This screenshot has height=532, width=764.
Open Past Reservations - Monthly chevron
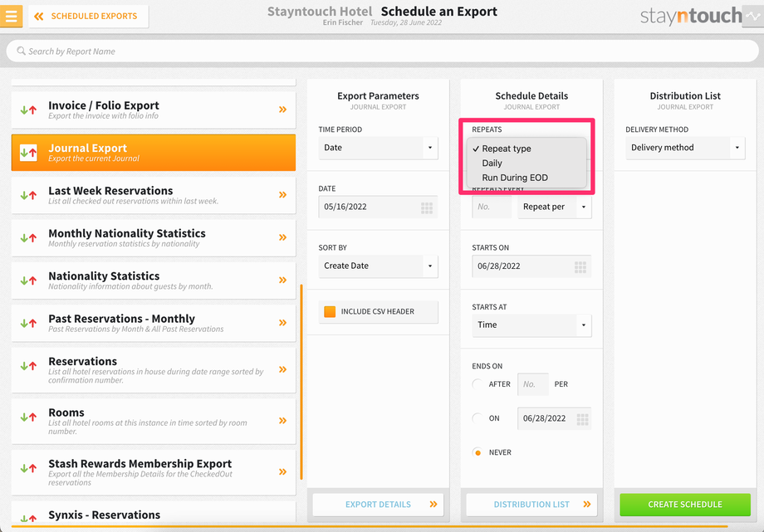point(282,323)
